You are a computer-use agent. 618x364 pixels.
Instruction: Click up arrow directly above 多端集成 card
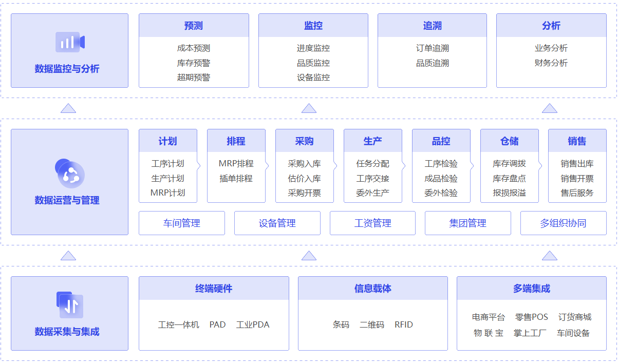pos(549,256)
